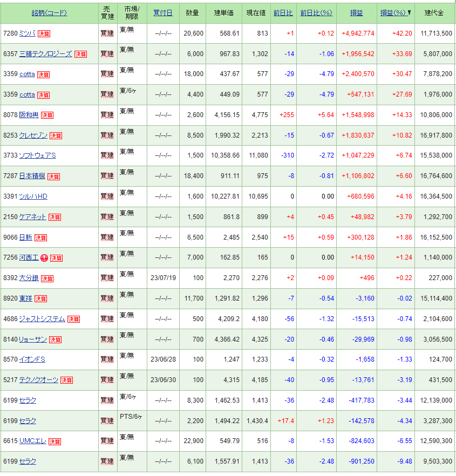Click the 決算 badge in the 河西工 row
Screen dimensions: 456x476
(57, 258)
